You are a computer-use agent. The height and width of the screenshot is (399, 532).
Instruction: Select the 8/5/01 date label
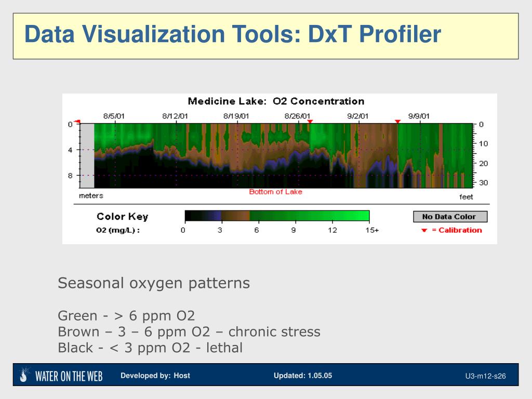[x=114, y=116]
